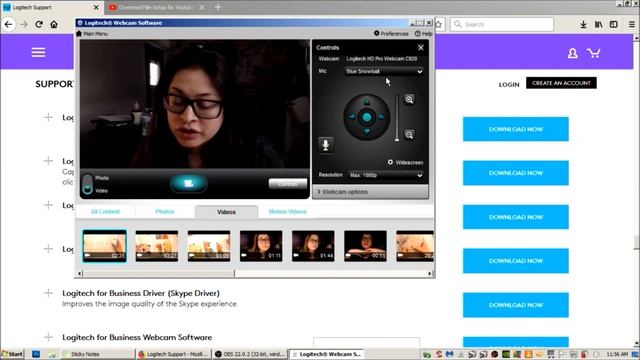
Task: Reload the page in Firefox
Action: coord(39,24)
